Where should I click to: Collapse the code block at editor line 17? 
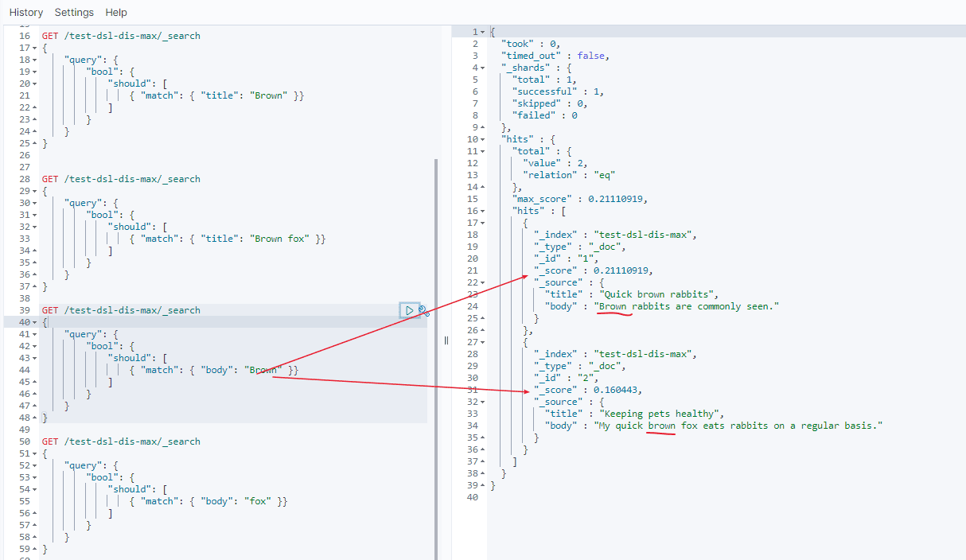(35, 48)
